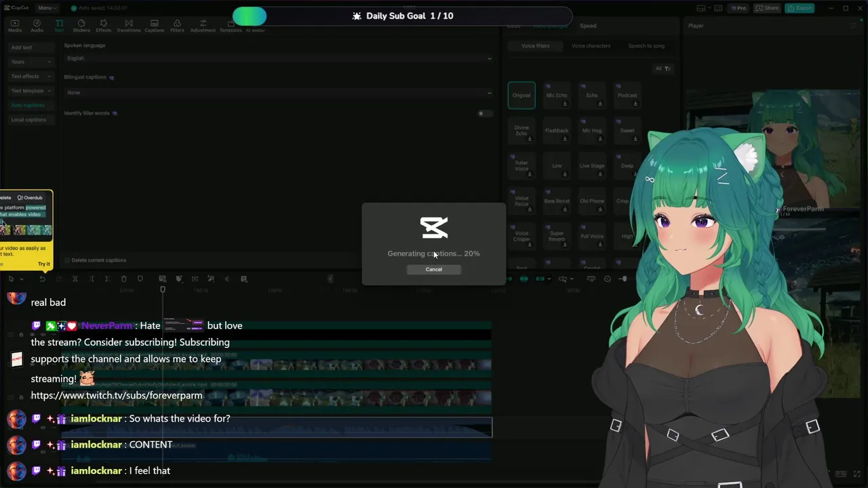Viewport: 868px width, 488px height.
Task: Click the trim-left bracket icon
Action: click(91, 279)
